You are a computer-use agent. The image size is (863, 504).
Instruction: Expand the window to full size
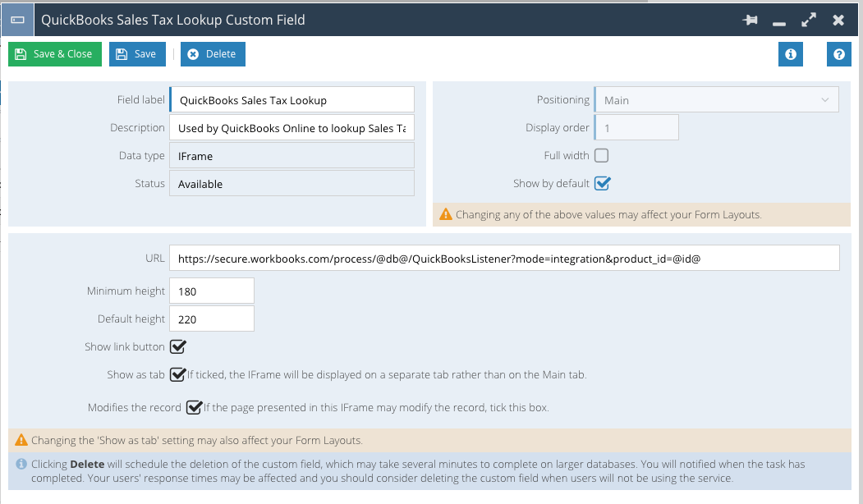coord(809,21)
